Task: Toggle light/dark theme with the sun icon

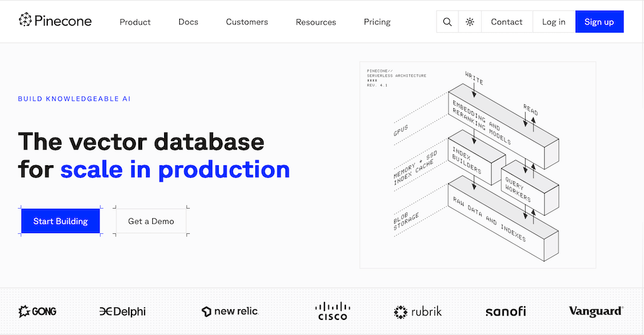Action: tap(470, 22)
